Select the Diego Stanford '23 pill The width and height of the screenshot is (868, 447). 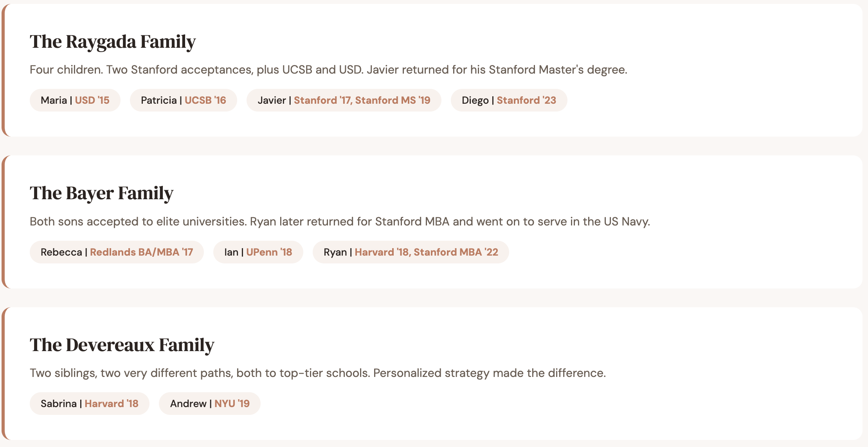(x=508, y=100)
